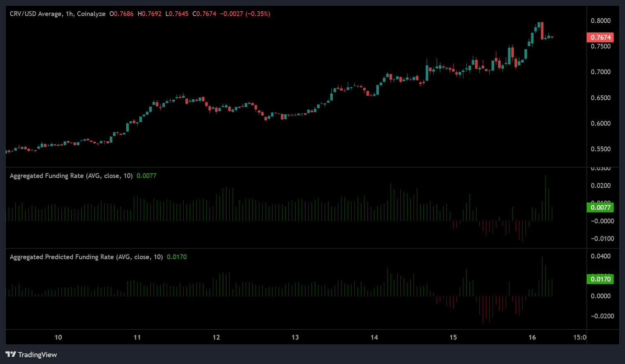The width and height of the screenshot is (625, 364).
Task: Click the red 0.7674 current price label
Action: pyautogui.click(x=600, y=37)
